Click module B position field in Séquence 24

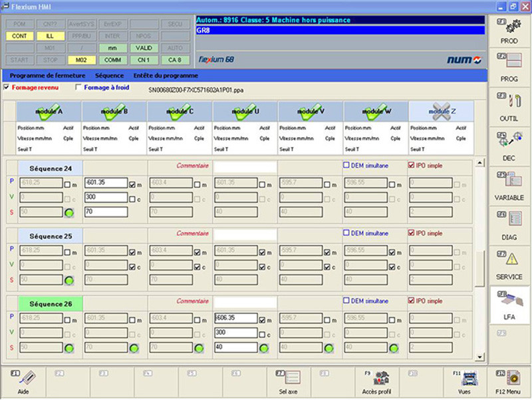click(105, 183)
